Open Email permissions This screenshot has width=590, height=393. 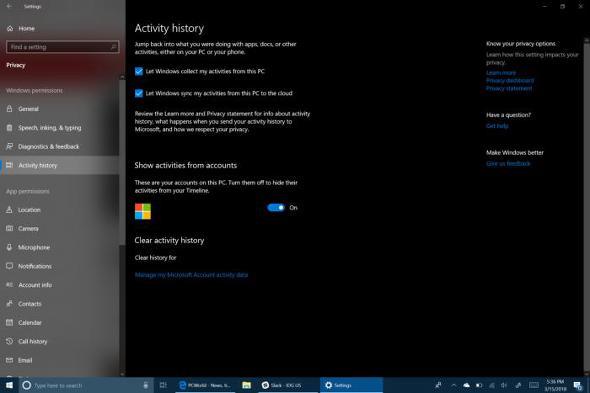tap(60, 360)
